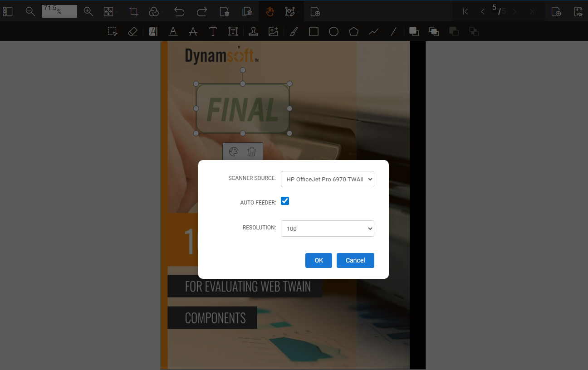The height and width of the screenshot is (370, 588).
Task: Open the Resolution dropdown
Action: (328, 229)
